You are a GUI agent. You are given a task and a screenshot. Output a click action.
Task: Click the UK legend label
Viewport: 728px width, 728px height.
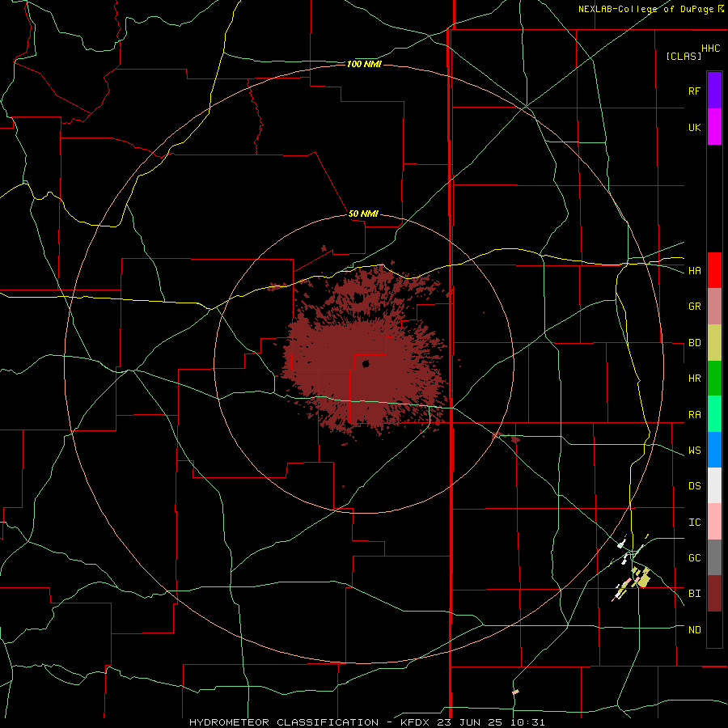(694, 127)
